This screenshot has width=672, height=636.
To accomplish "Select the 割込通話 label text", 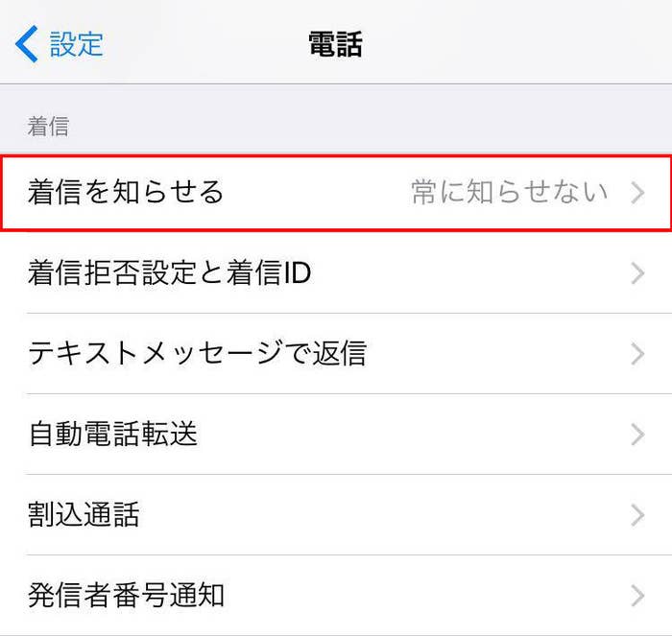I will coord(84,514).
